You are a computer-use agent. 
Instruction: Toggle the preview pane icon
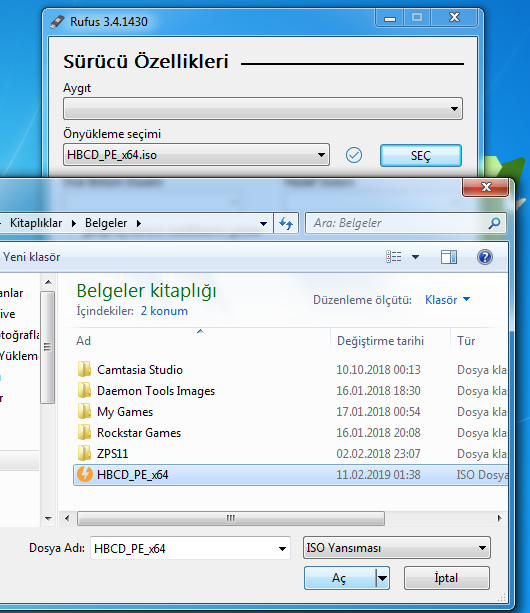tap(449, 257)
